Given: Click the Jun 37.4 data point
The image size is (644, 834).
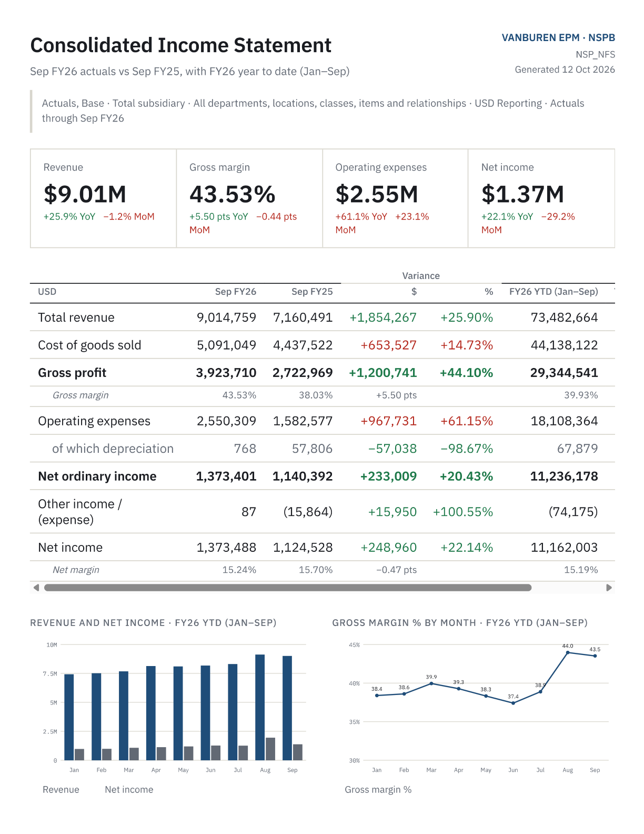Looking at the screenshot, I should point(513,703).
